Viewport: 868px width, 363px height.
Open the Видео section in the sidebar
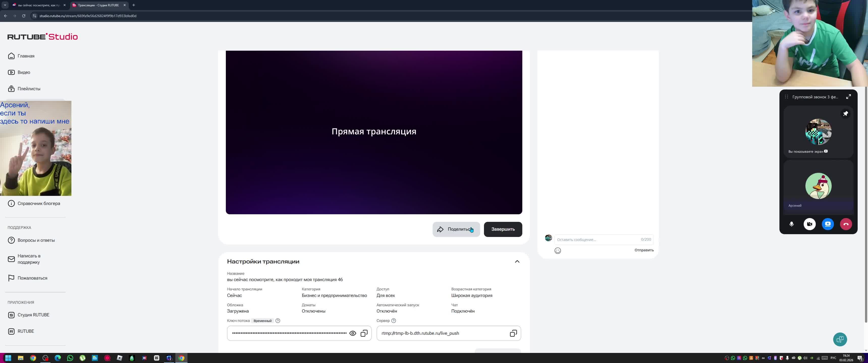[23, 72]
